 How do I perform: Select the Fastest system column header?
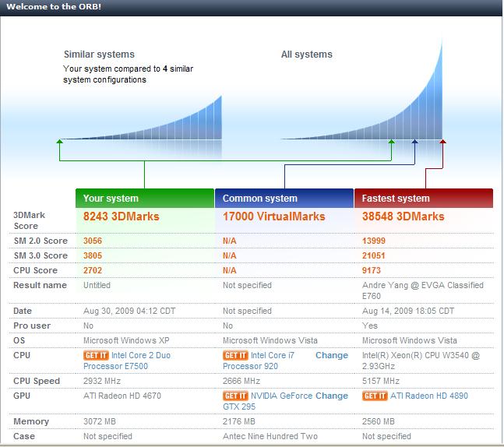[424, 199]
